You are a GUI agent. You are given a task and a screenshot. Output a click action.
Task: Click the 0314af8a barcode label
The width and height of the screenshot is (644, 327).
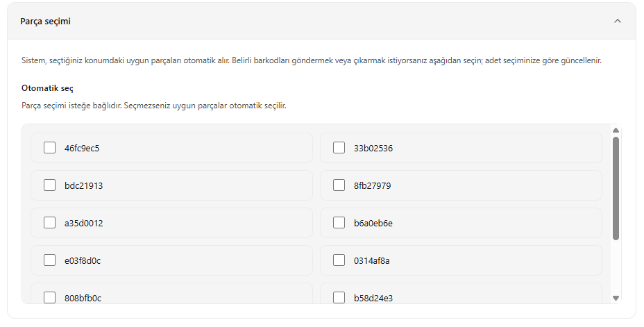[x=372, y=260]
